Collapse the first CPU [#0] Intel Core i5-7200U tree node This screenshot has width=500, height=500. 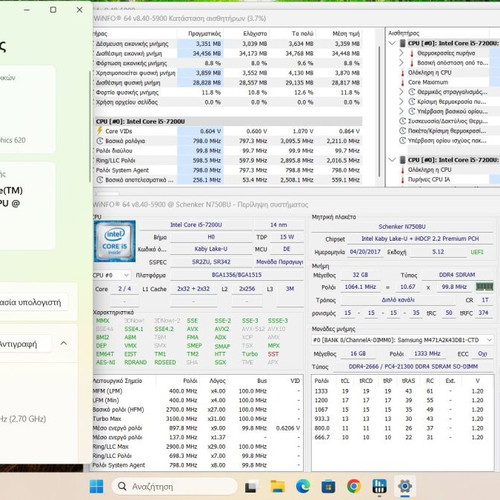coord(392,43)
